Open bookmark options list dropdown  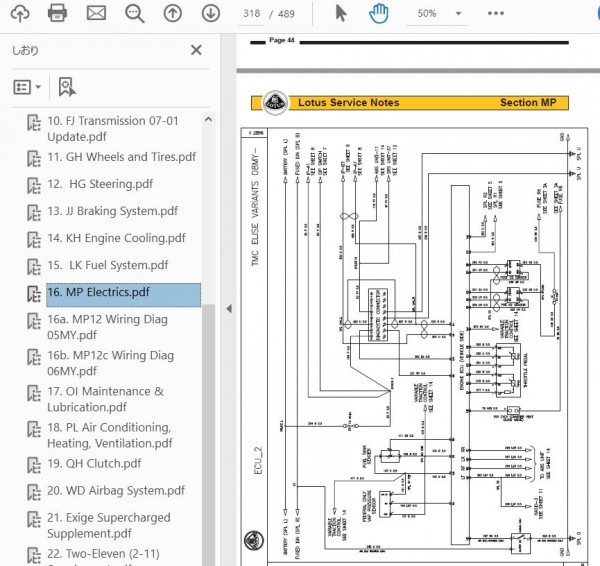click(x=27, y=87)
